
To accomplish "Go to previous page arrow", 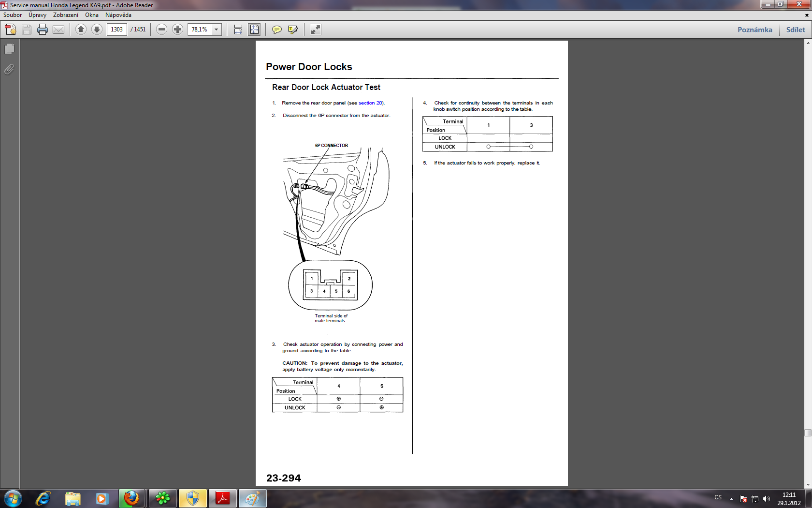I will (x=81, y=30).
